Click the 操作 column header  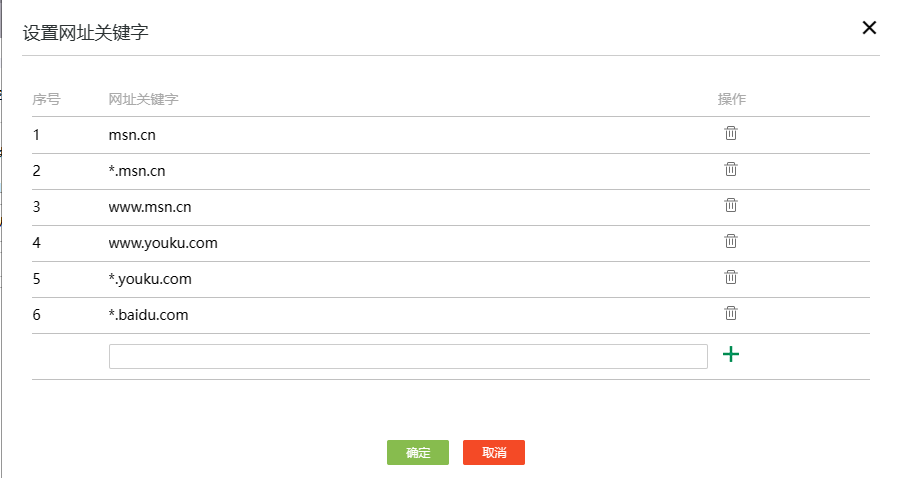[732, 99]
